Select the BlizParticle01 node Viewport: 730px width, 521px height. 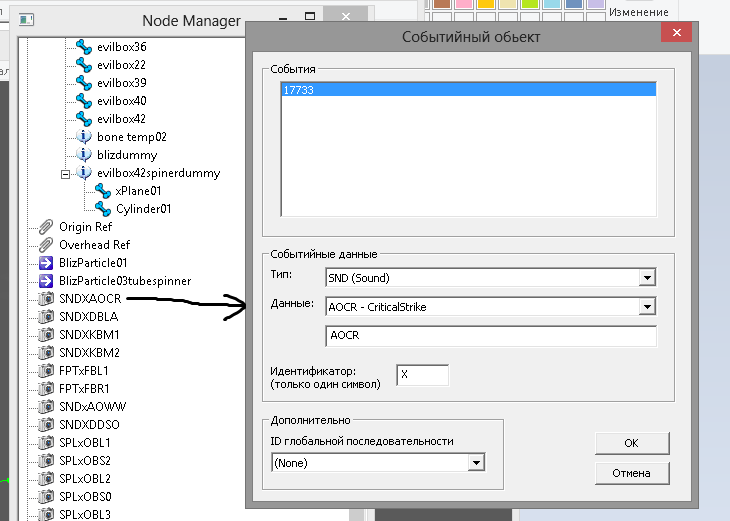click(x=93, y=263)
